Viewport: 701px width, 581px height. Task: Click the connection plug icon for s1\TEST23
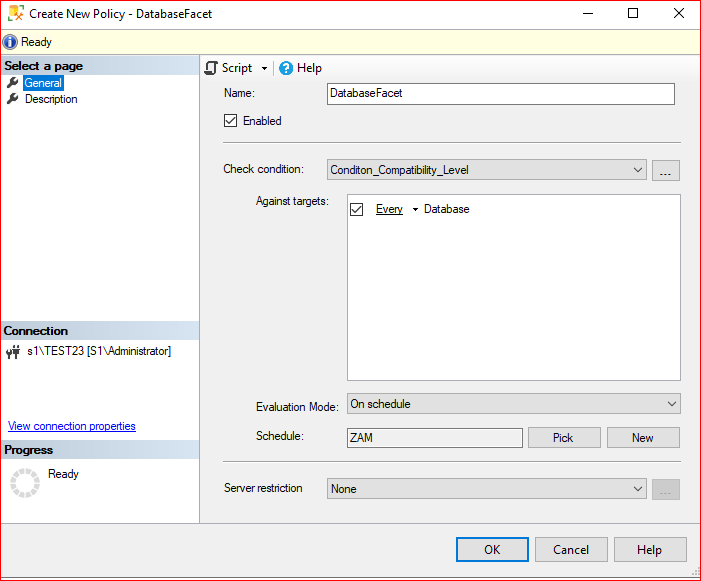[13, 352]
